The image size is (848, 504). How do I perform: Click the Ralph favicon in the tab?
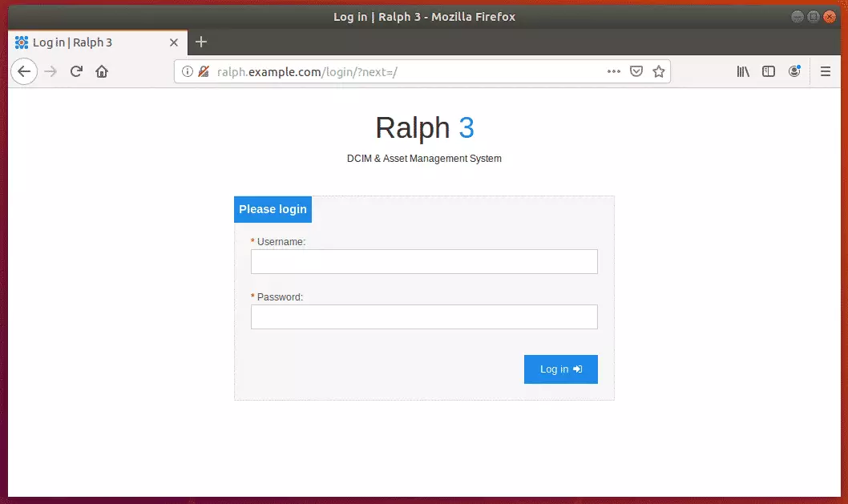click(22, 42)
